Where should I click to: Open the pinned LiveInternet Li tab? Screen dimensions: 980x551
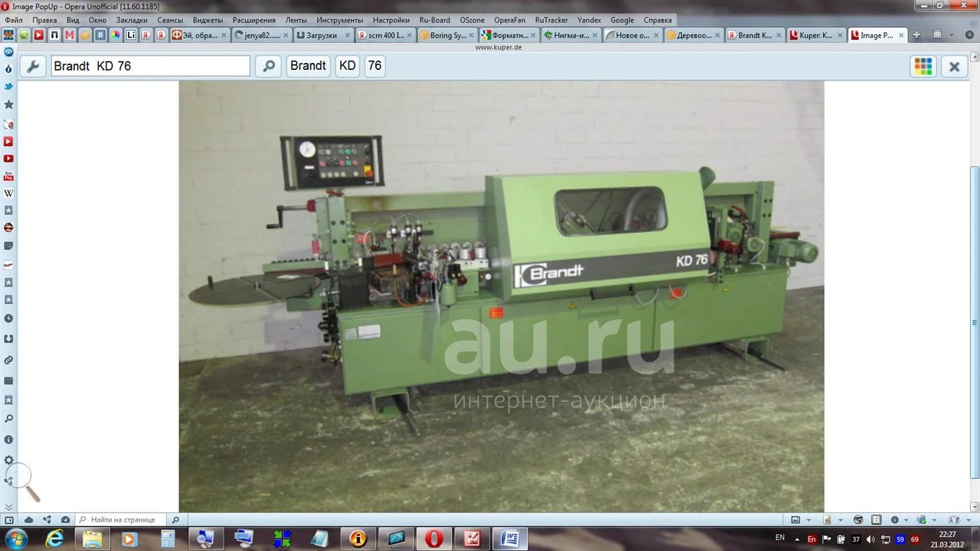click(131, 34)
